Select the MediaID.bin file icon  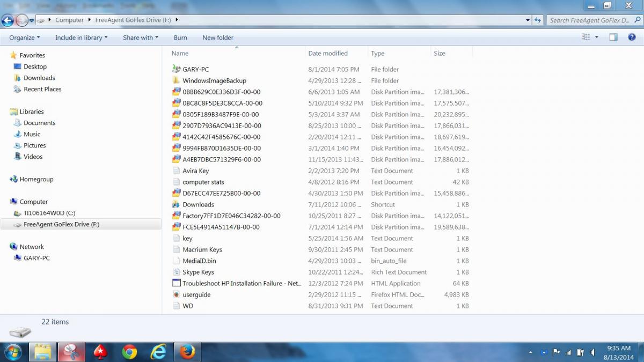pos(176,261)
